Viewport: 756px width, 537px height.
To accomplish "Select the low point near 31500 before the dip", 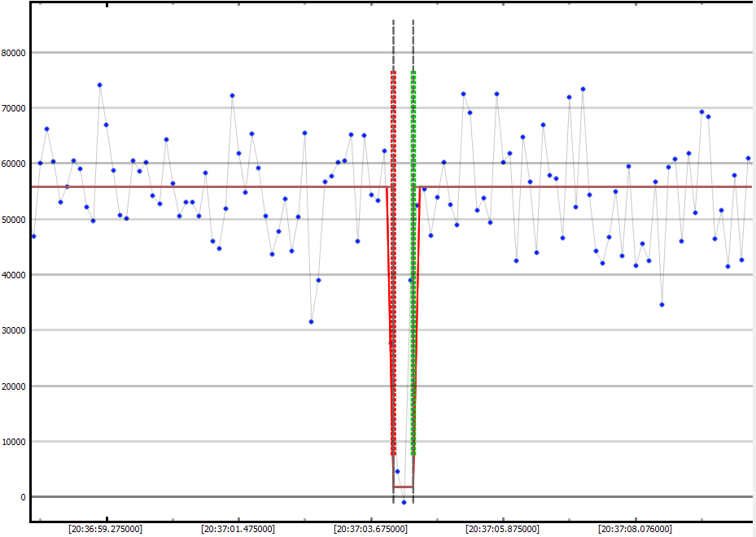I will (x=311, y=321).
